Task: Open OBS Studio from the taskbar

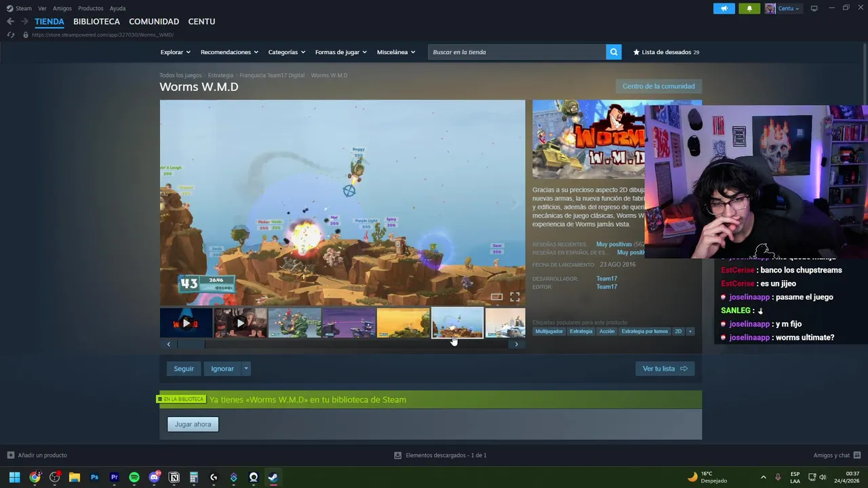Action: tap(55, 477)
